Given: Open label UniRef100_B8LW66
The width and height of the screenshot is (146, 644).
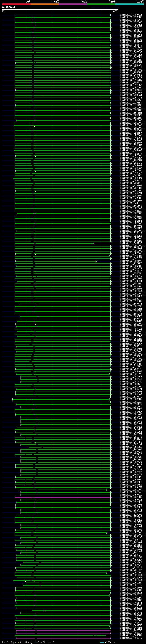Looking at the screenshot, I should point(131,414).
